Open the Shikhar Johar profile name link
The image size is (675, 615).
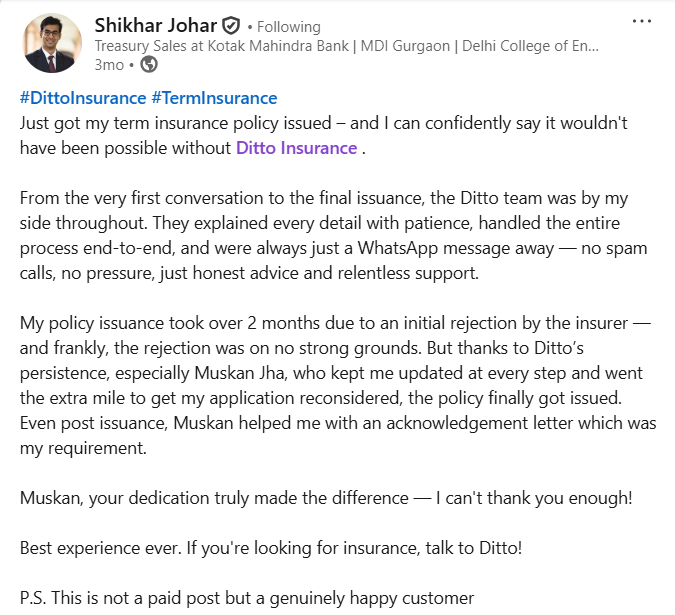(x=156, y=26)
